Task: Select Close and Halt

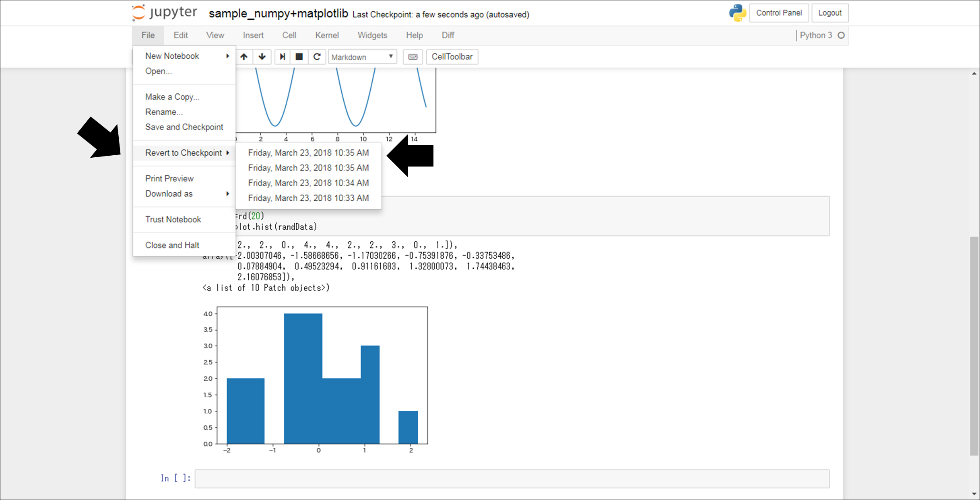Action: click(x=184, y=245)
